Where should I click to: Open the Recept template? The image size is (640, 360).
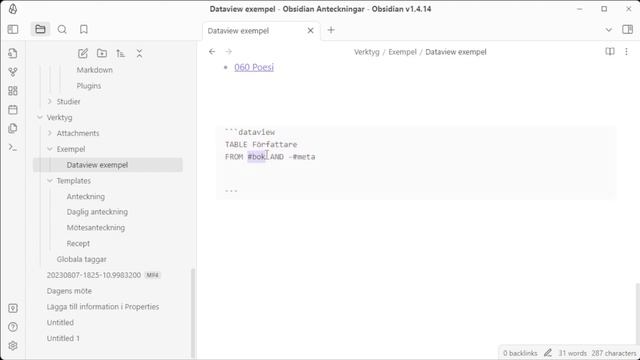click(x=78, y=243)
